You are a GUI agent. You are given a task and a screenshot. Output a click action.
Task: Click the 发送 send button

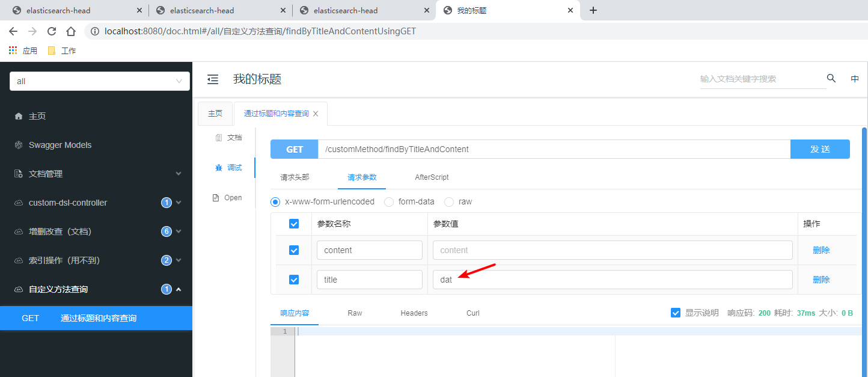click(x=820, y=149)
